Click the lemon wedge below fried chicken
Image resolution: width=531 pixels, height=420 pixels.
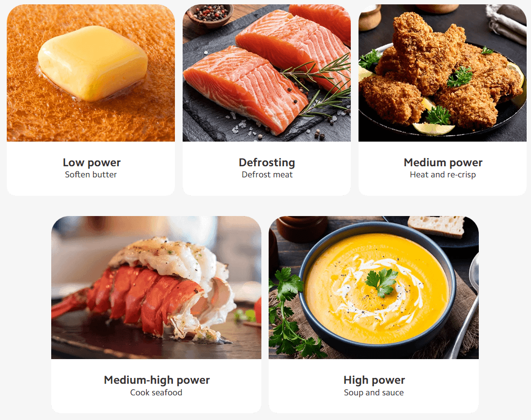433,129
